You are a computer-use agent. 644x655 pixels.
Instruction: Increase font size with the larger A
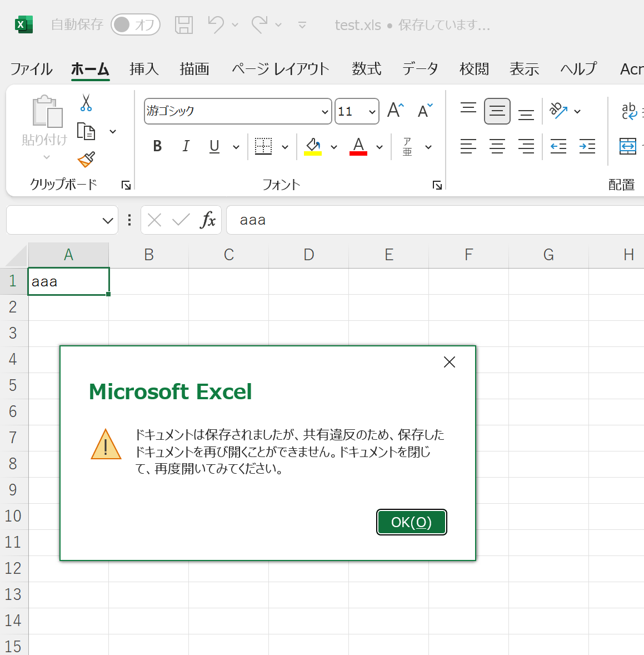point(396,111)
